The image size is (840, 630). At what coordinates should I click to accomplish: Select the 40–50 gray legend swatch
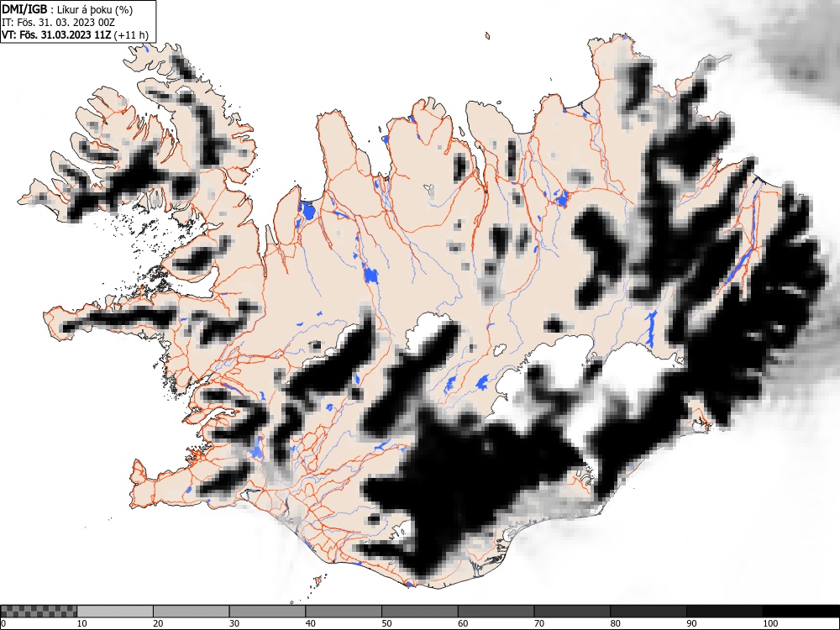pyautogui.click(x=344, y=612)
